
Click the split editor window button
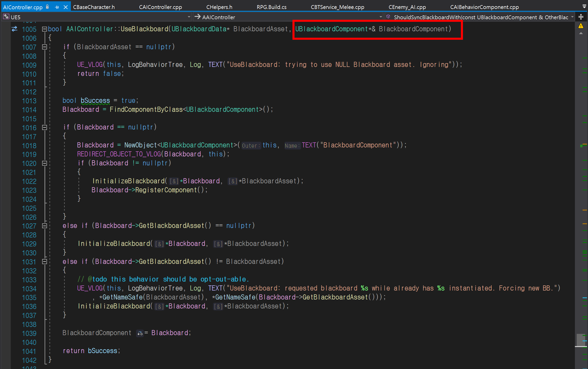click(581, 17)
